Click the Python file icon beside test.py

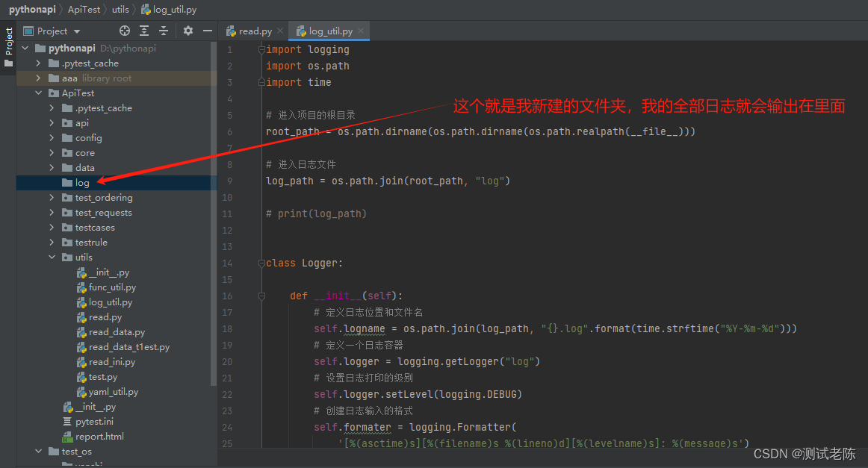tap(81, 377)
